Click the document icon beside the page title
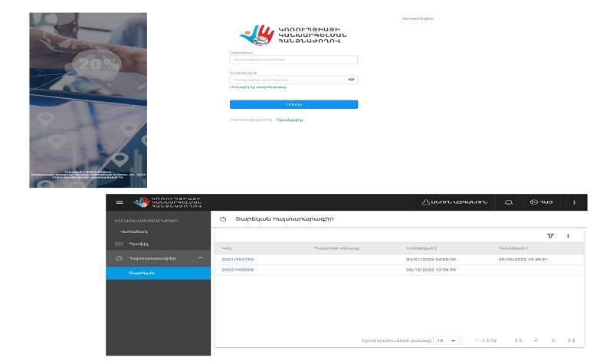The width and height of the screenshot is (613, 364). pos(223,219)
